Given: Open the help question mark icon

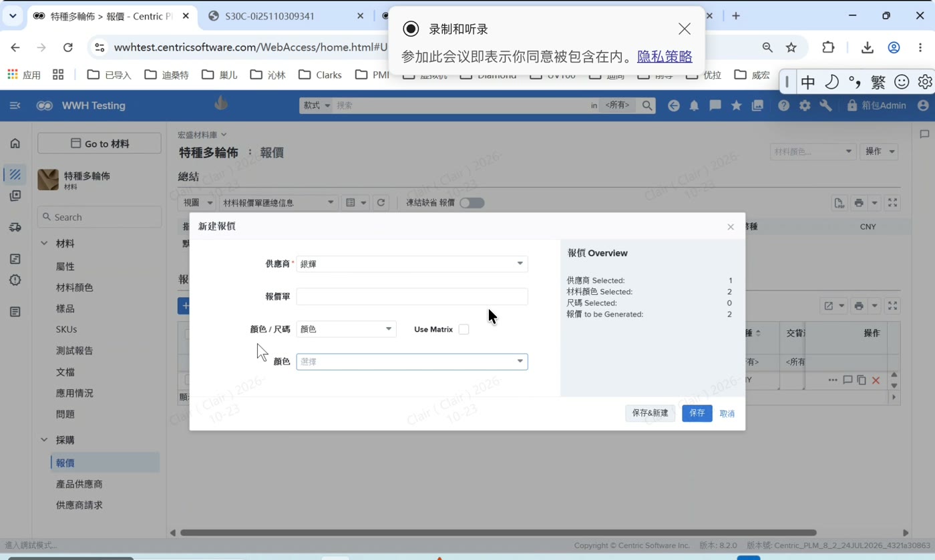Looking at the screenshot, I should pyautogui.click(x=783, y=105).
